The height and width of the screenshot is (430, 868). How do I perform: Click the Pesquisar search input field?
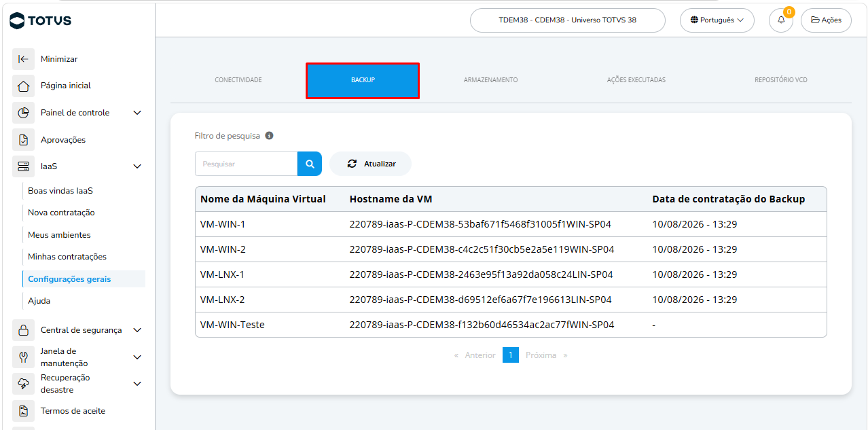[x=246, y=164]
